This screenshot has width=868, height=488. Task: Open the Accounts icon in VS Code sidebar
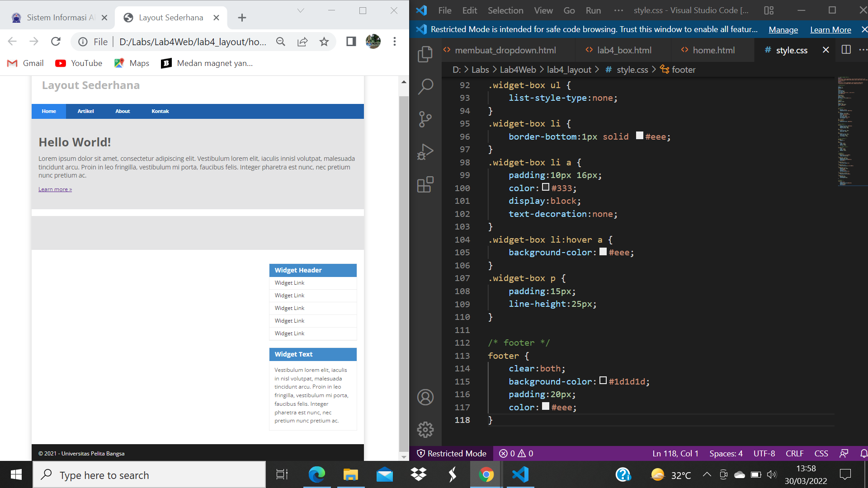(x=425, y=397)
